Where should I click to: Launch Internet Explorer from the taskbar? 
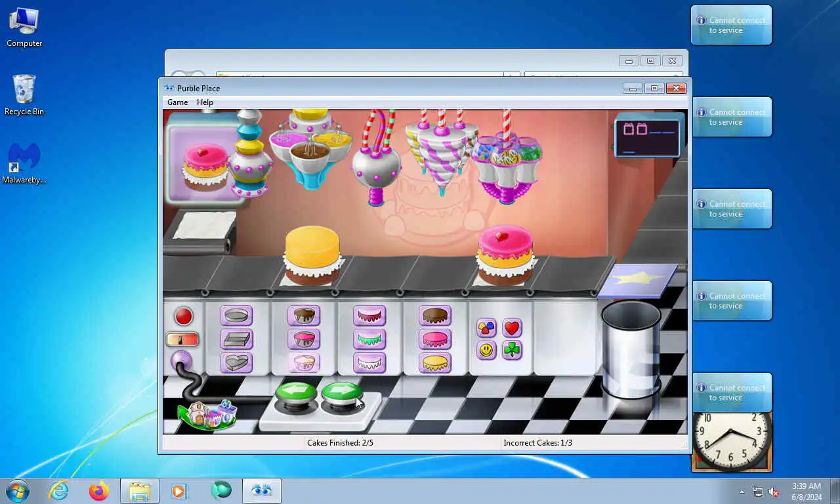[58, 490]
